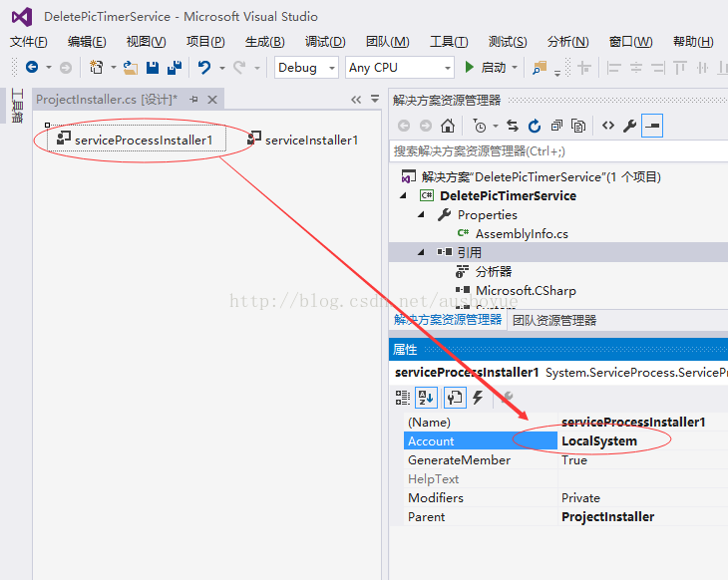Open the new project dropdown arrow
The height and width of the screenshot is (580, 728).
click(113, 68)
